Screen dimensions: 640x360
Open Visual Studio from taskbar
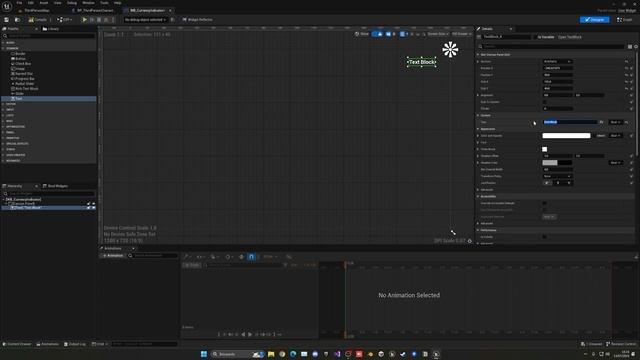point(337,354)
